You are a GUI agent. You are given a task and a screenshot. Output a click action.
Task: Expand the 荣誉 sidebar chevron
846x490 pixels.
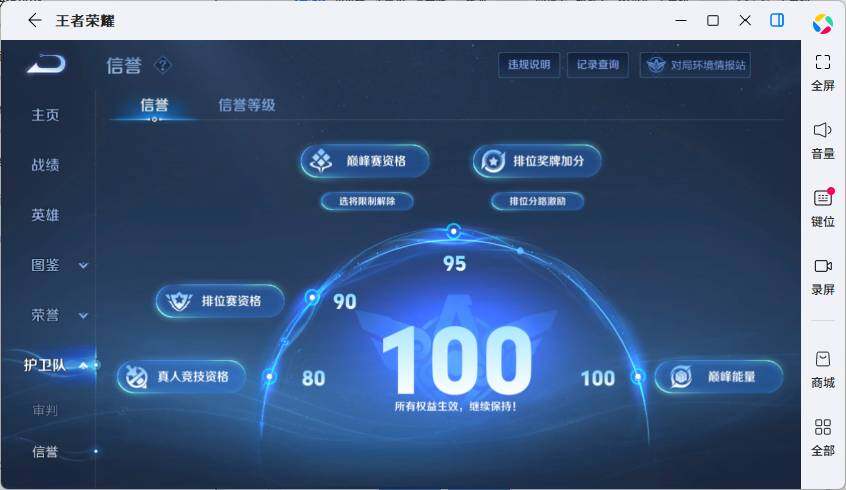click(83, 315)
